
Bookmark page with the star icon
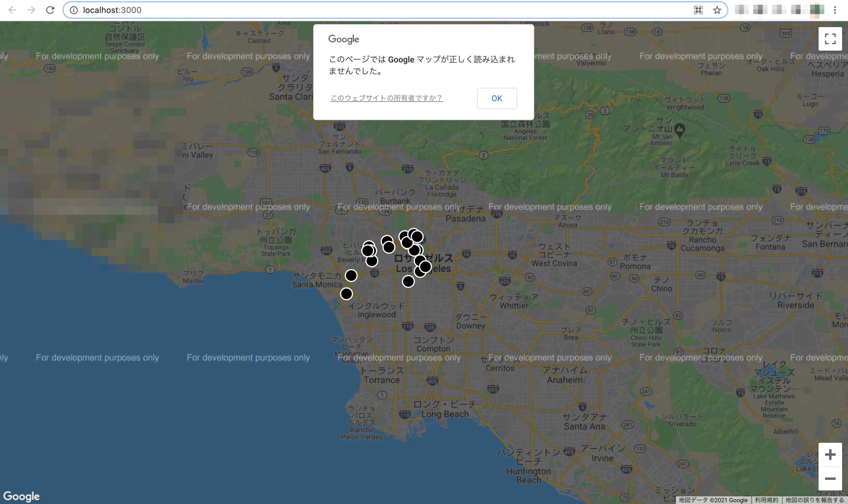pyautogui.click(x=717, y=10)
